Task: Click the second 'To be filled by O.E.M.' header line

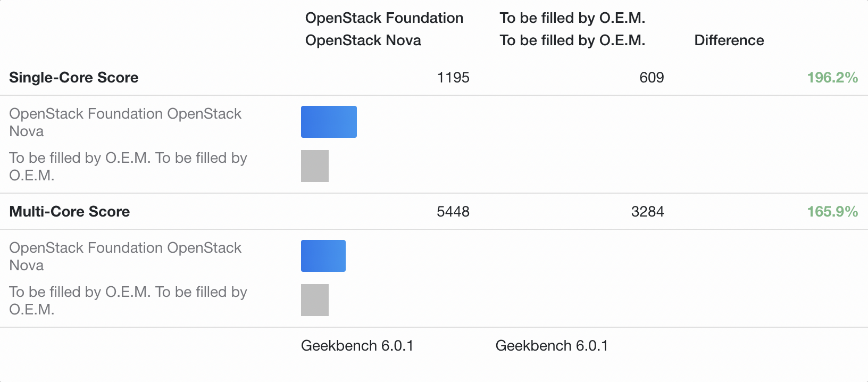Action: coord(572,40)
